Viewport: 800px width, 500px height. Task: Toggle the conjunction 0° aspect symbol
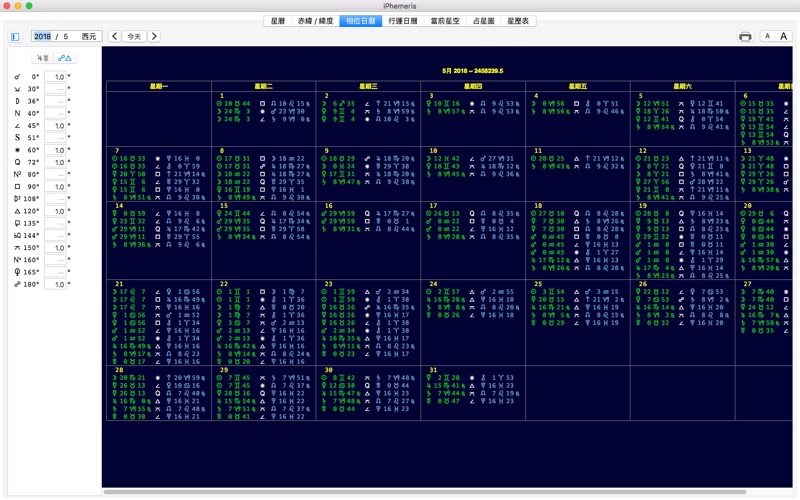pyautogui.click(x=17, y=77)
